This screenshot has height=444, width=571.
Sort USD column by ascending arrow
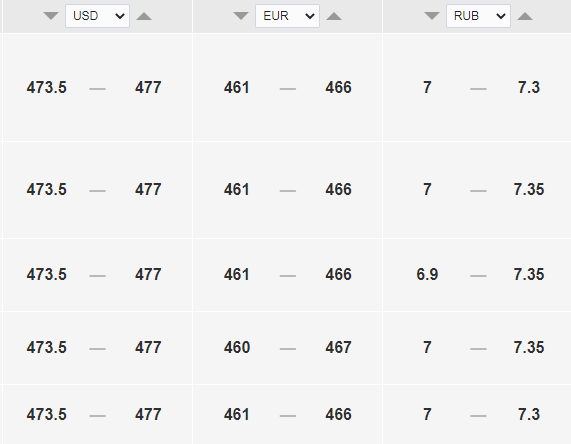(144, 16)
